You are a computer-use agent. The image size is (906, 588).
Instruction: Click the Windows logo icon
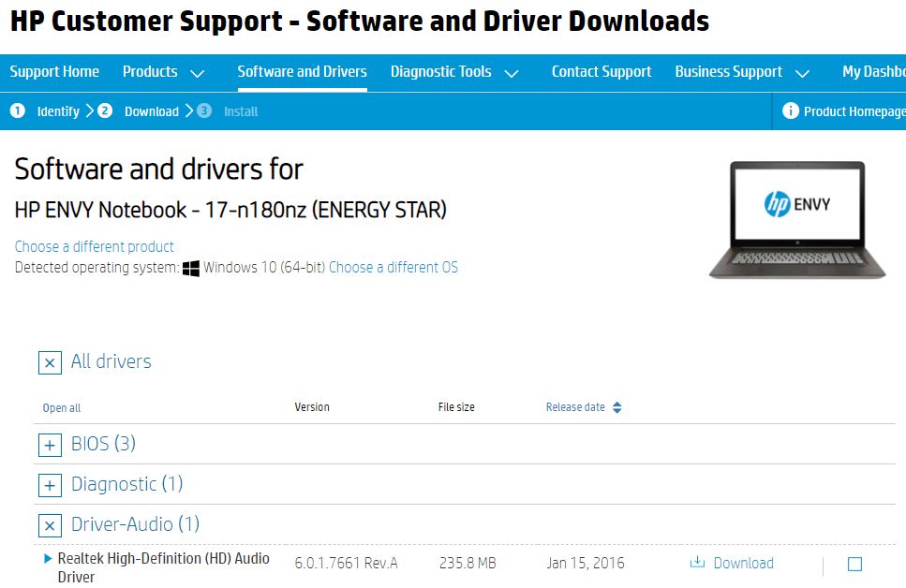191,269
